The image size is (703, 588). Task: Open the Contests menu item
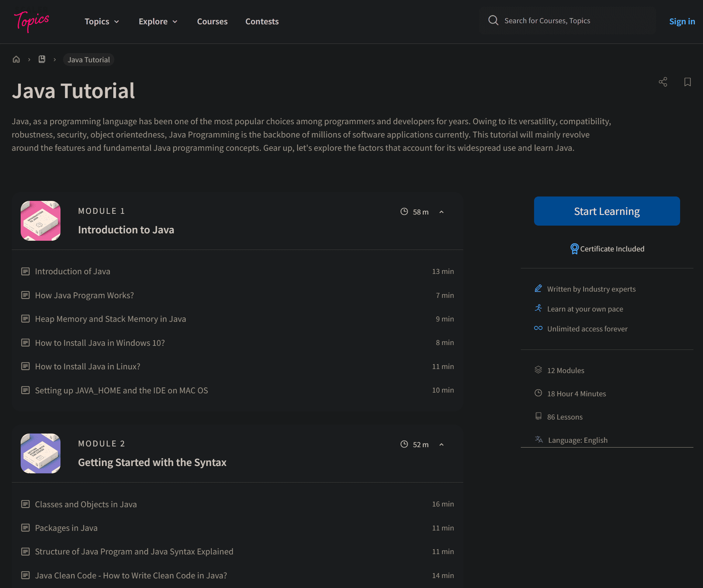click(x=262, y=21)
